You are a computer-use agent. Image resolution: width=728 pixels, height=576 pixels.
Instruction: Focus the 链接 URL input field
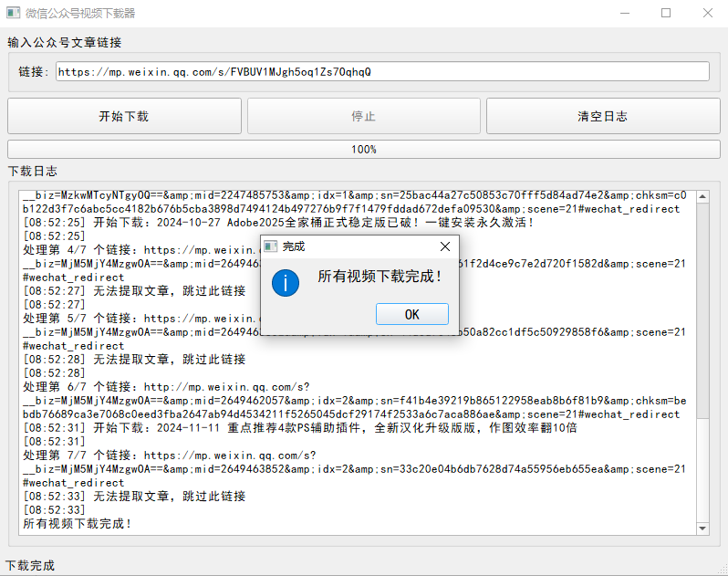381,72
